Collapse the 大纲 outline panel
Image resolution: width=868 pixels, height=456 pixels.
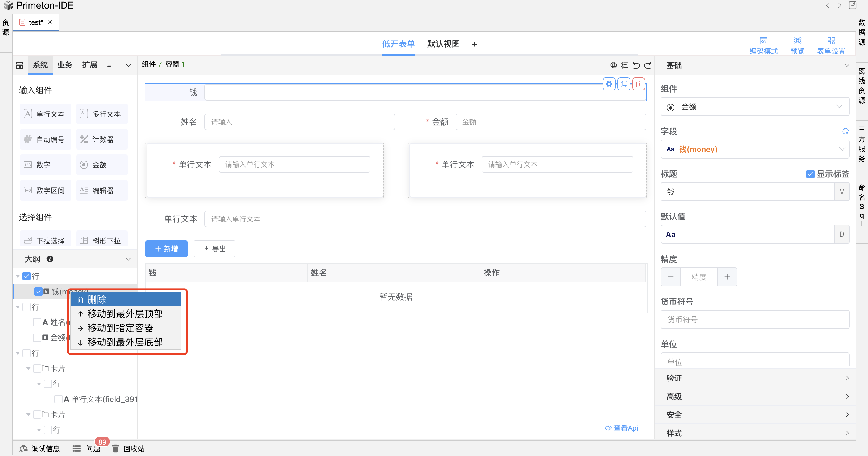coord(128,259)
